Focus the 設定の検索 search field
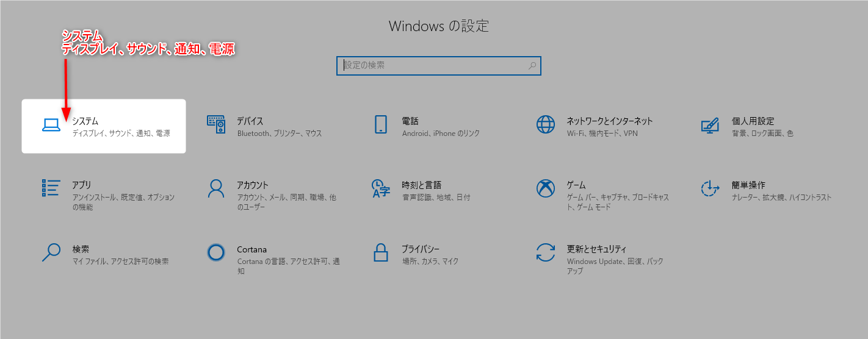 click(439, 66)
